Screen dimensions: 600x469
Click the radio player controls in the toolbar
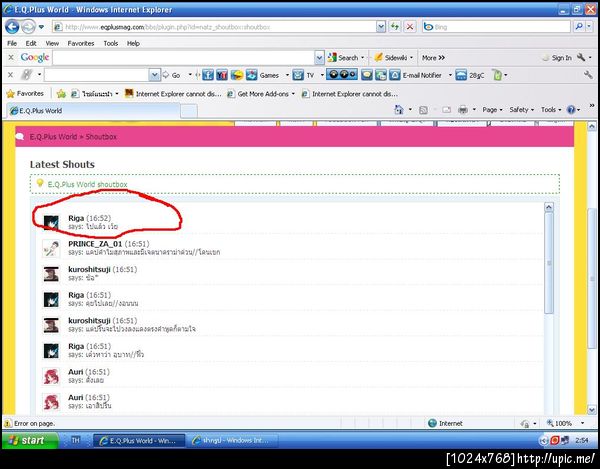342,75
